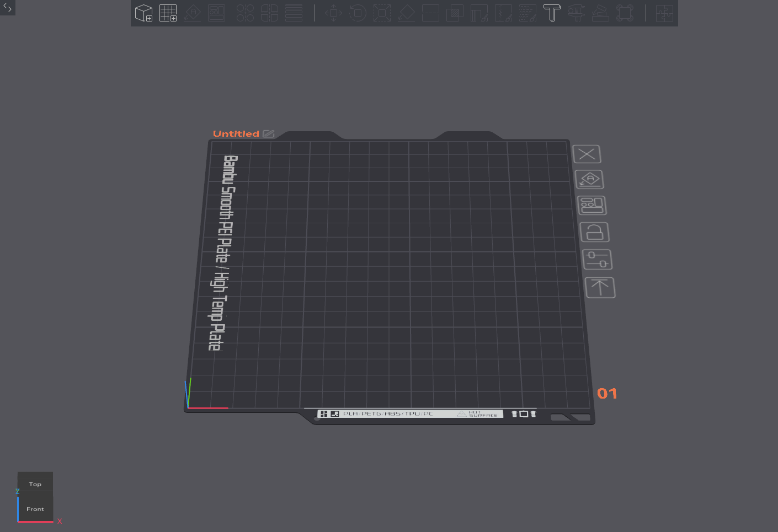Auto orient objects on this plate
This screenshot has height=532, width=778.
589,180
